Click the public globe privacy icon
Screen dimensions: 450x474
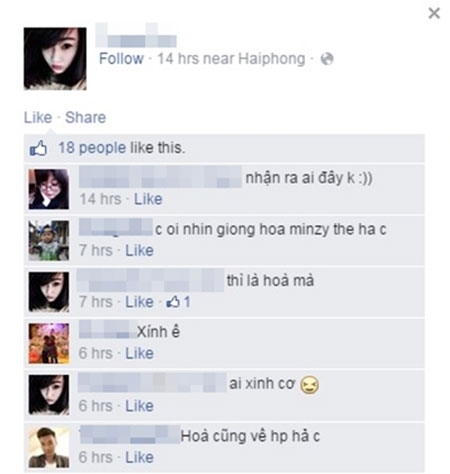point(327,59)
